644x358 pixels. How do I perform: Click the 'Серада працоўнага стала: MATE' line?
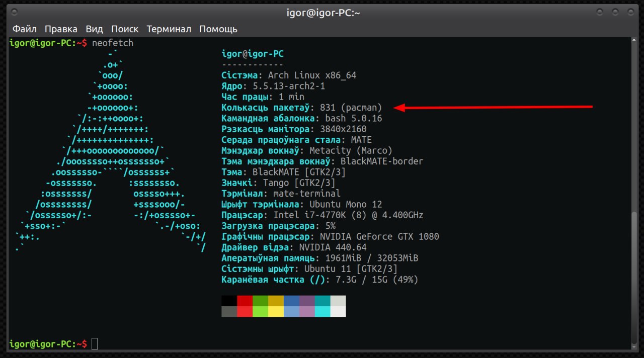coord(297,140)
